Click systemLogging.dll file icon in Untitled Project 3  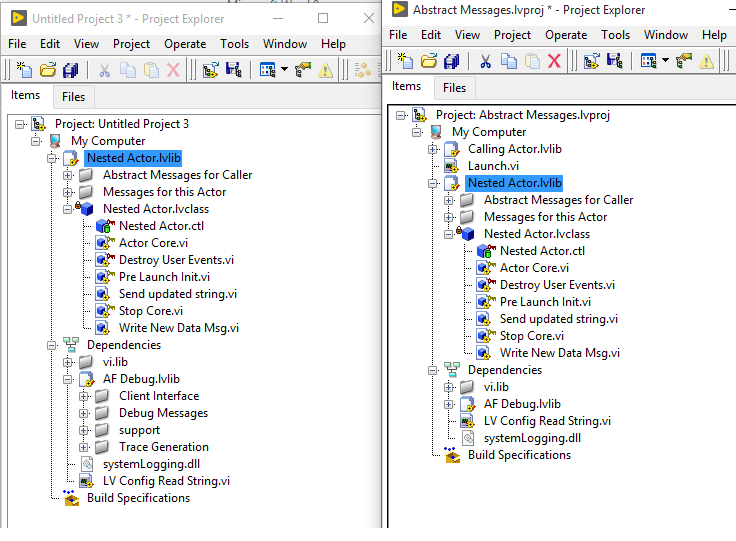(x=87, y=464)
